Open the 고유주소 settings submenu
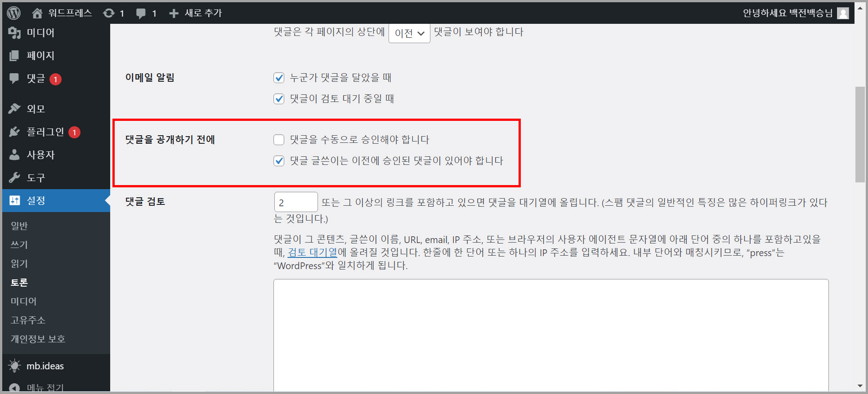The height and width of the screenshot is (394, 868). click(x=28, y=320)
